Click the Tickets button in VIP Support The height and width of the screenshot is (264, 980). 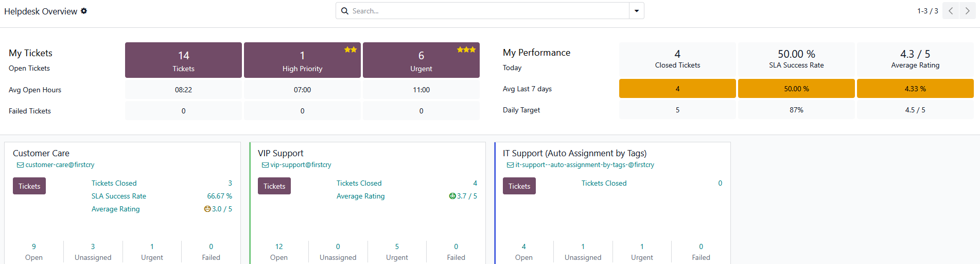pos(274,186)
